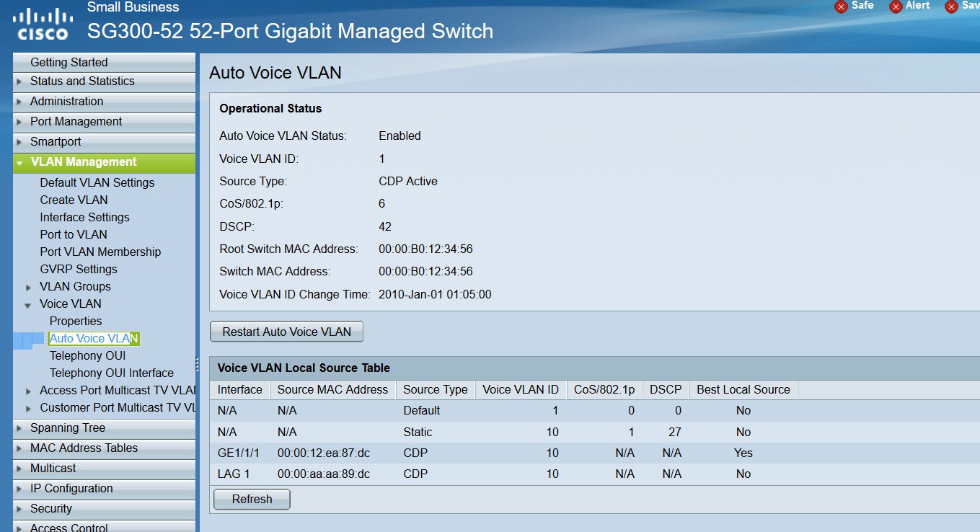Click the DSCP column header
The width and height of the screenshot is (980, 532).
point(666,389)
